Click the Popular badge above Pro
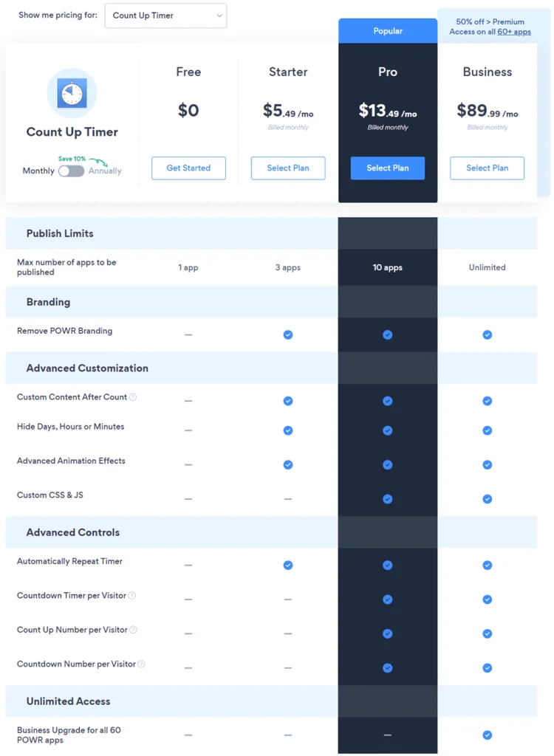 pyautogui.click(x=388, y=30)
